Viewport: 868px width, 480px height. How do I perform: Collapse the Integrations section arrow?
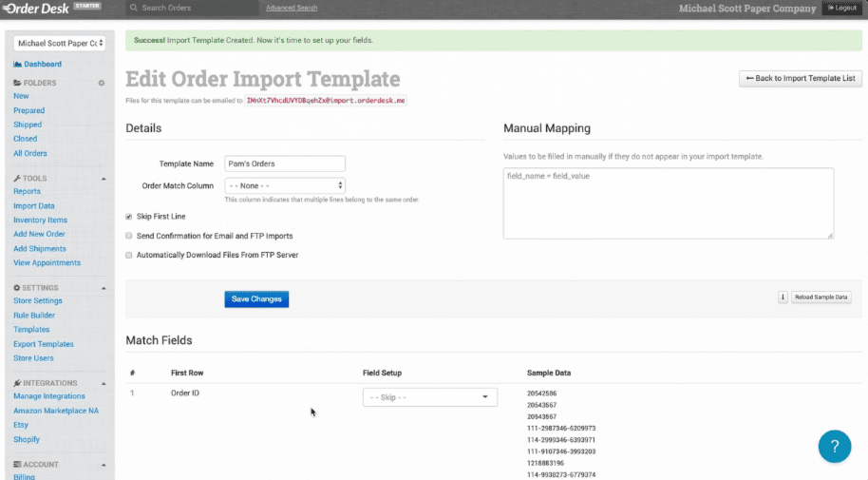click(102, 383)
